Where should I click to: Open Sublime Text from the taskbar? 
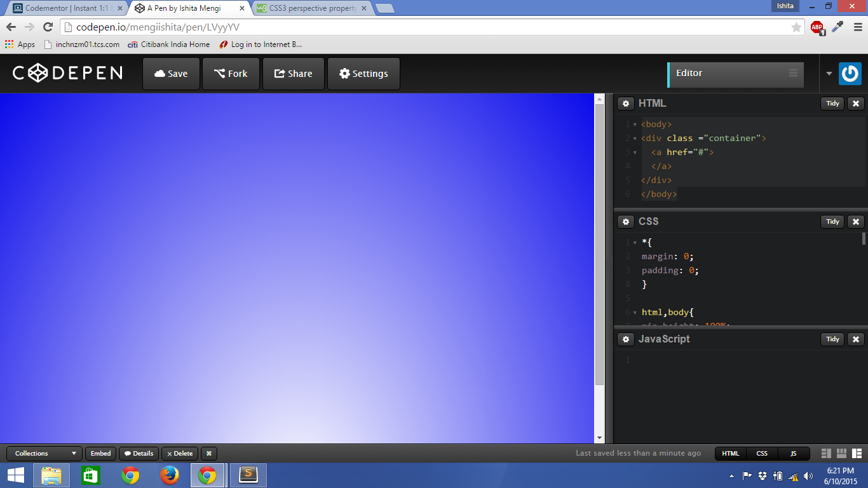248,475
